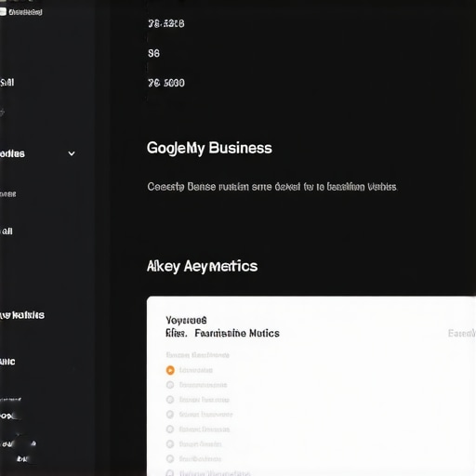Open the bold sidebar item ending in 'kolskis'
Viewport: 476px width, 476px height.
pyautogui.click(x=22, y=315)
